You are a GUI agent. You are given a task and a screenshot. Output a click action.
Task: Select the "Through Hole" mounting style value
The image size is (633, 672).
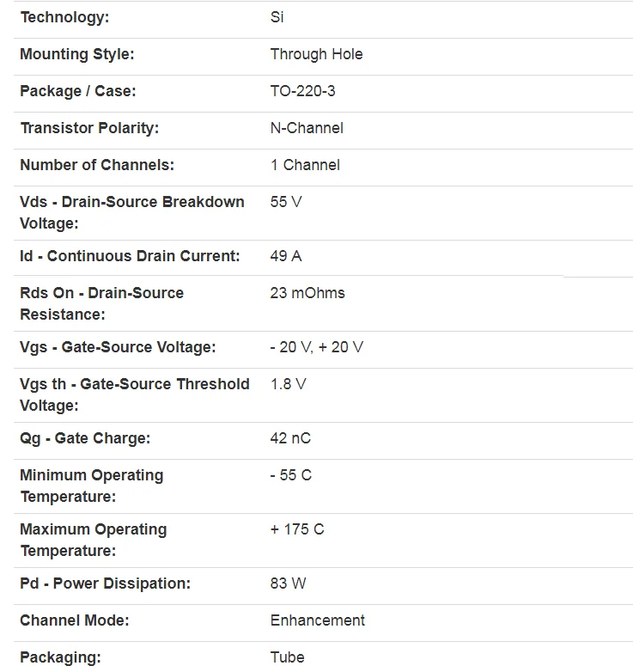pyautogui.click(x=316, y=54)
